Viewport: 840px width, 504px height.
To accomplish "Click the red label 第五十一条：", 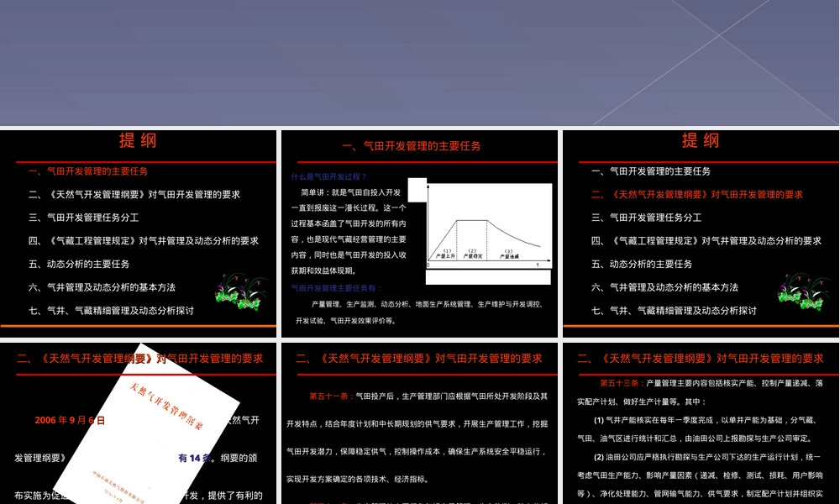I will (332, 396).
